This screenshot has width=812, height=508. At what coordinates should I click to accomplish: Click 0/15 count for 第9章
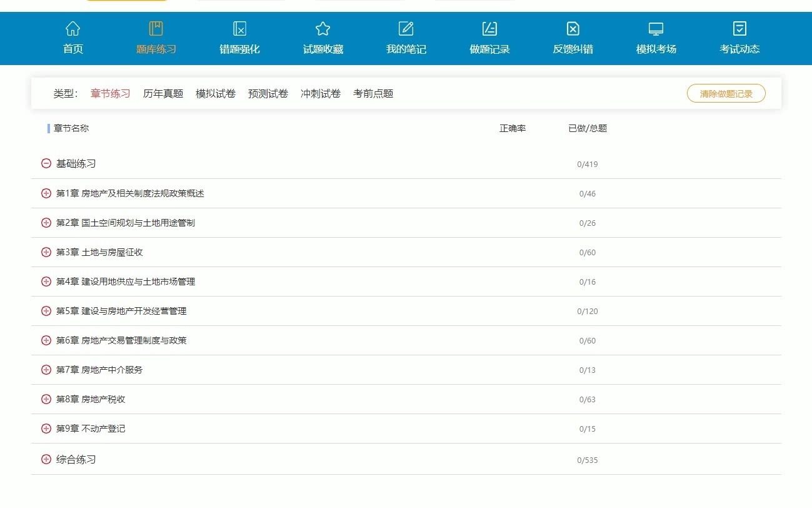[588, 429]
